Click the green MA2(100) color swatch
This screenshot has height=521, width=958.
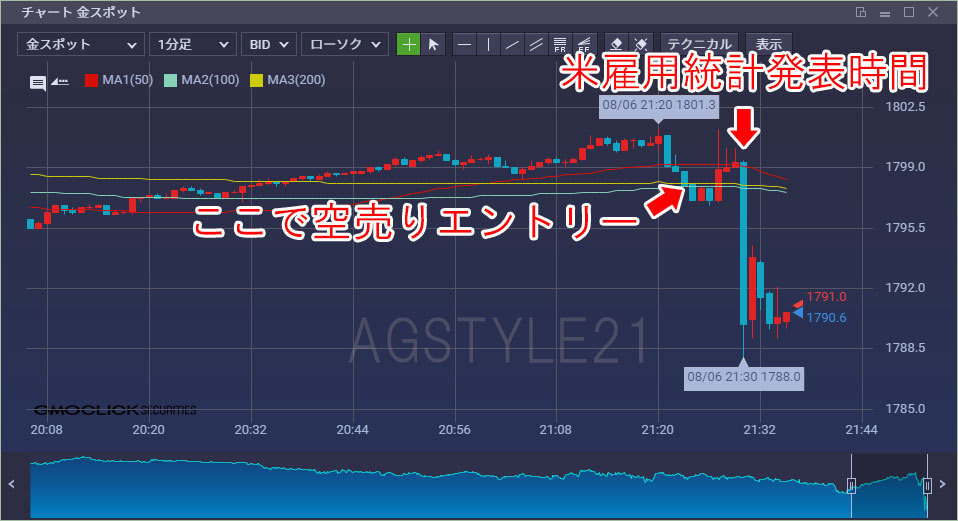tap(170, 80)
